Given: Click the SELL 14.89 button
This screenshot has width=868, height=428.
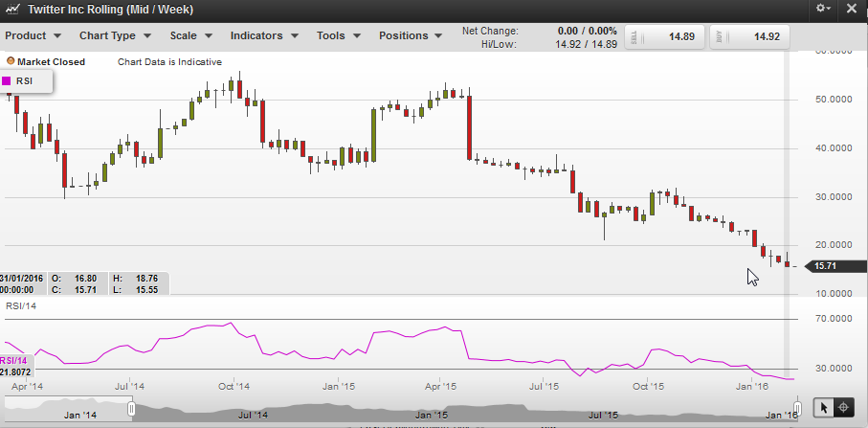Looking at the screenshot, I should (665, 37).
